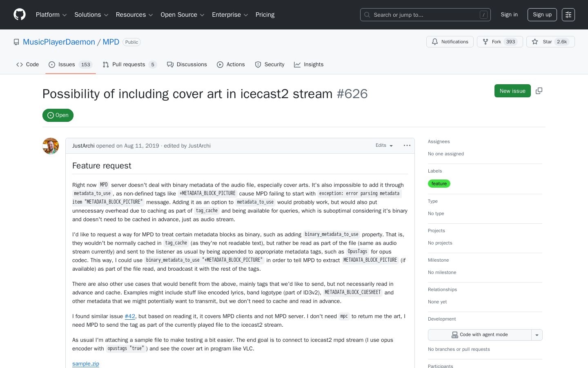Open JustArchi author link in comment header

pyautogui.click(x=83, y=146)
